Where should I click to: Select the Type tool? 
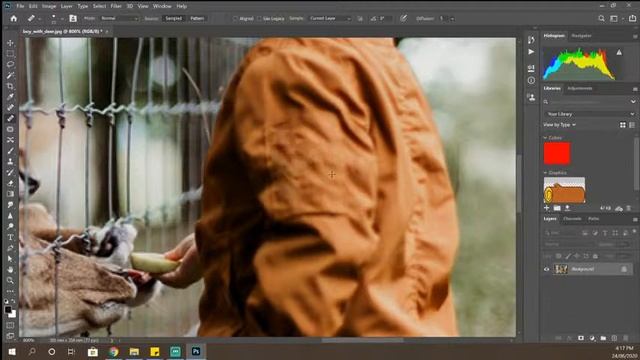(11, 237)
